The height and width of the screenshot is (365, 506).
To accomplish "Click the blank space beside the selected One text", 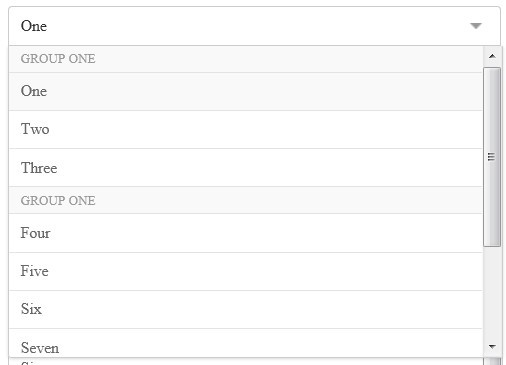I will [258, 26].
